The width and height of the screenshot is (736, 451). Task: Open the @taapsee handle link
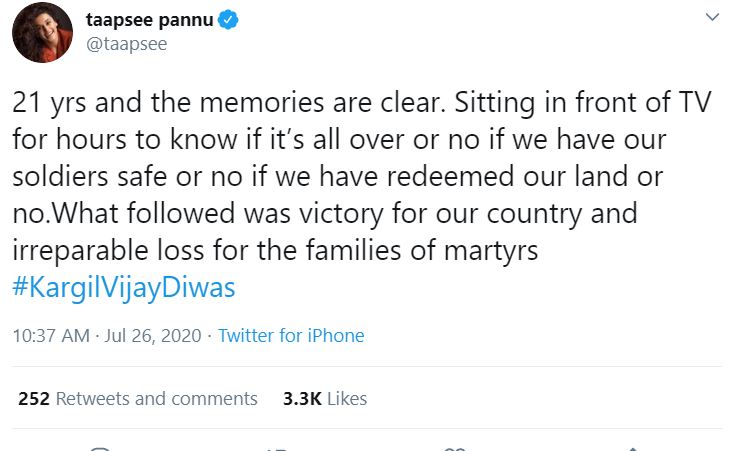point(126,43)
